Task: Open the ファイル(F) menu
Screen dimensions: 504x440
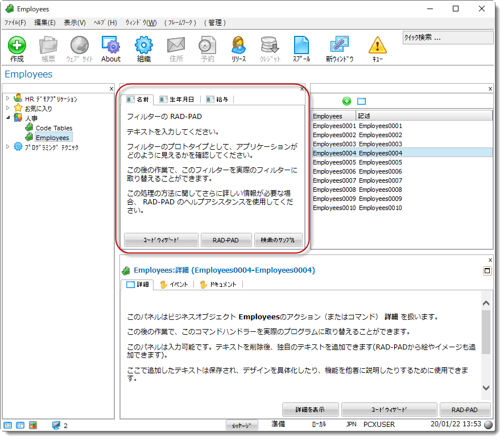Action: coord(15,23)
